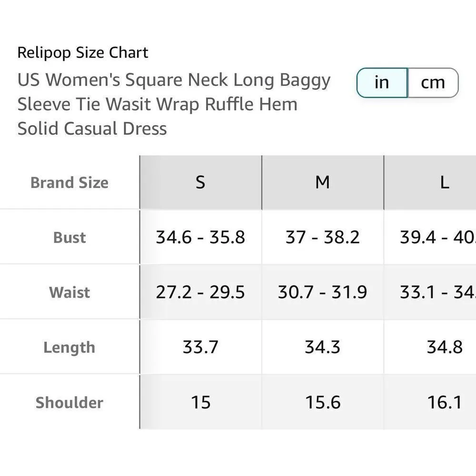Click the Bust row label
Screen dimensions: 476x476
point(69,238)
